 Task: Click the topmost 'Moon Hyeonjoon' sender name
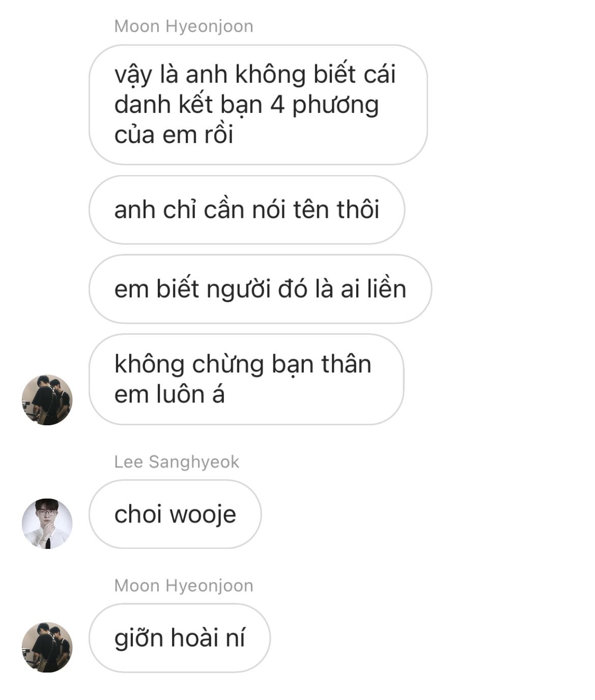coord(184,26)
